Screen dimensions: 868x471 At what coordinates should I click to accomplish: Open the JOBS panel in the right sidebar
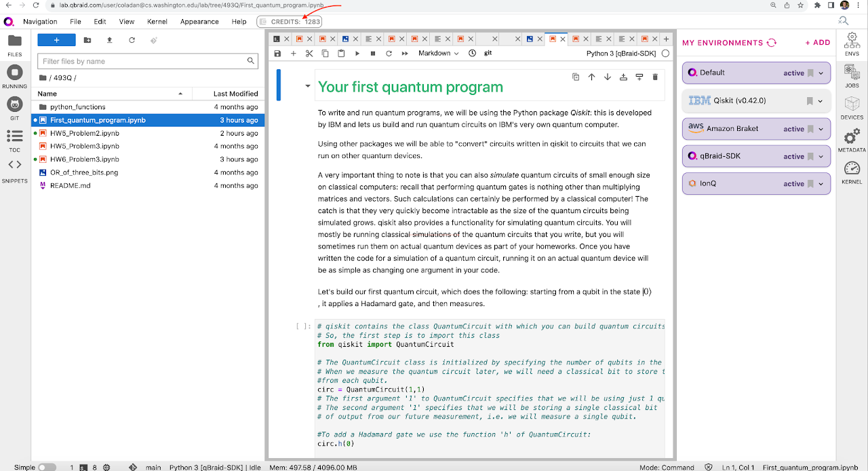[852, 77]
